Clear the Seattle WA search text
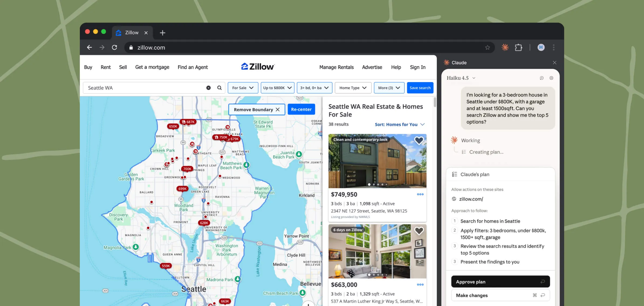Screen dimensions: 644x306 pos(208,88)
